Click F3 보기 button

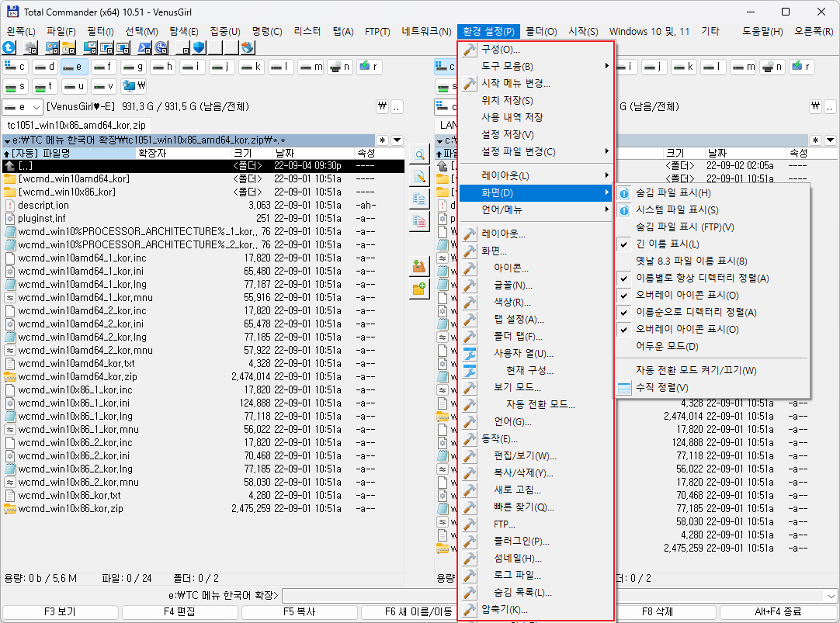[60, 612]
